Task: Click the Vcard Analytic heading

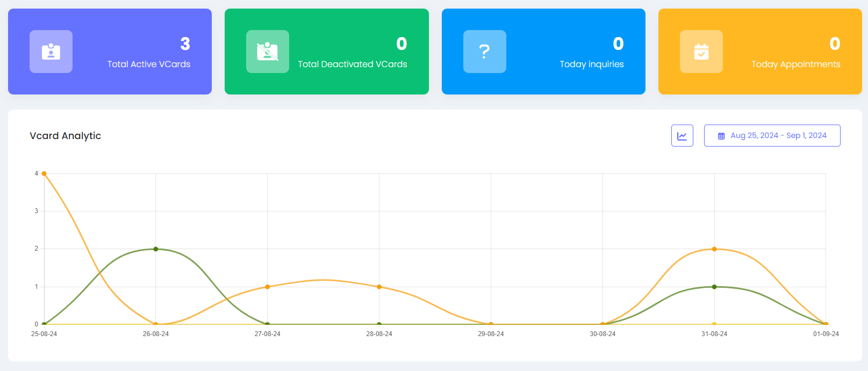Action: (66, 136)
